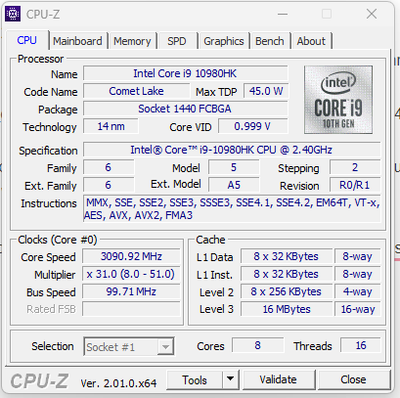400x398 pixels.
Task: Click the Ver. 2.01.0.x64 version text
Action: point(118,383)
